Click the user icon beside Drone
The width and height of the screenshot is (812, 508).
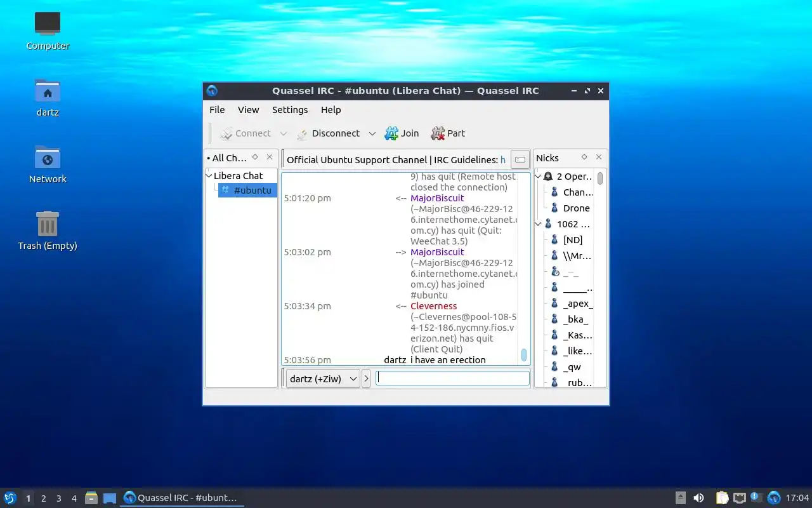click(x=554, y=208)
